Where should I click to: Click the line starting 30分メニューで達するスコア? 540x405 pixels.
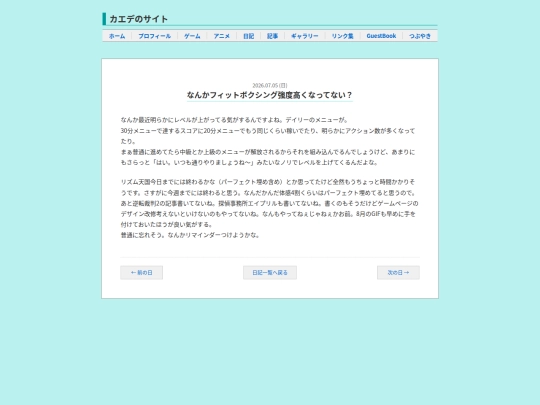268,131
